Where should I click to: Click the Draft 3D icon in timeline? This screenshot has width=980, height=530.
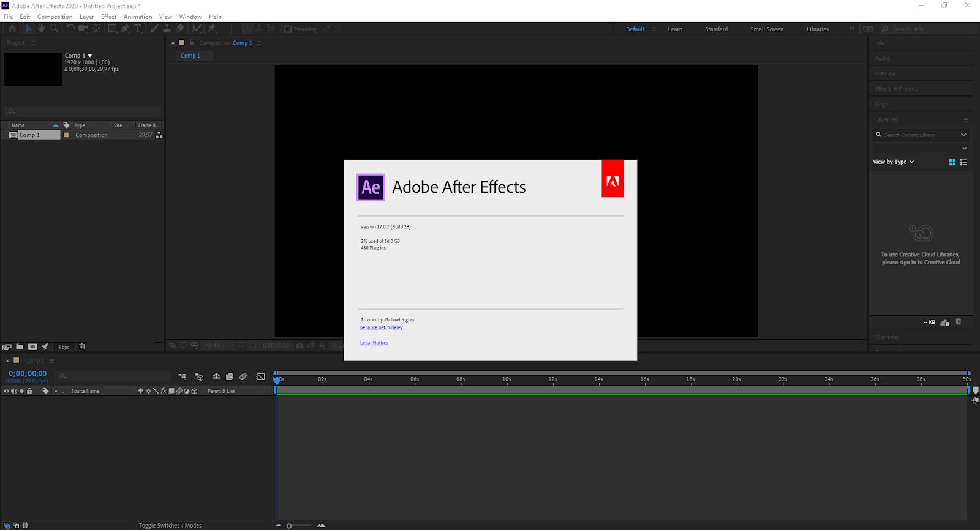pyautogui.click(x=199, y=376)
